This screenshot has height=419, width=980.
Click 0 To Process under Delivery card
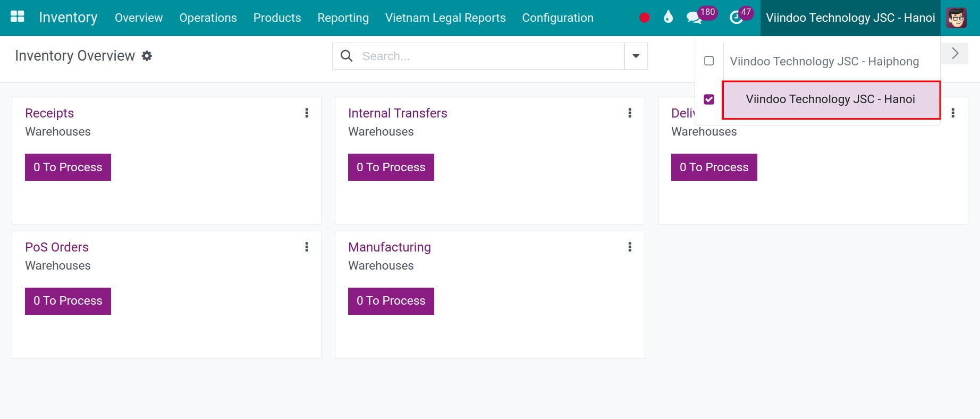point(714,167)
